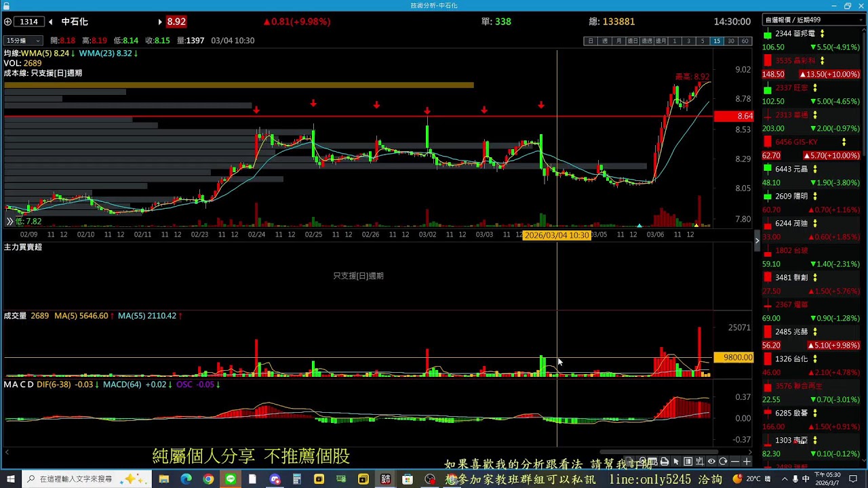Click the MA(55) 2110.42 volume average label
868x488 pixels.
(x=147, y=316)
